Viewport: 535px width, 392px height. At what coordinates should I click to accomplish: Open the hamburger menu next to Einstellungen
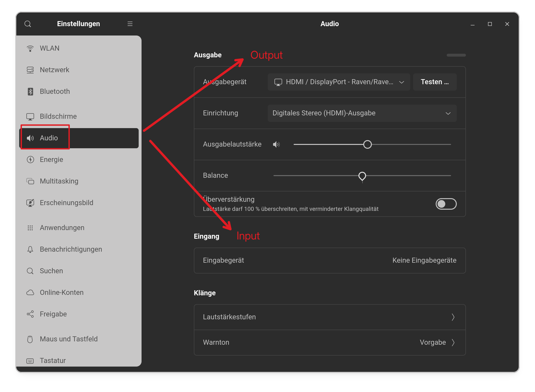pyautogui.click(x=130, y=24)
